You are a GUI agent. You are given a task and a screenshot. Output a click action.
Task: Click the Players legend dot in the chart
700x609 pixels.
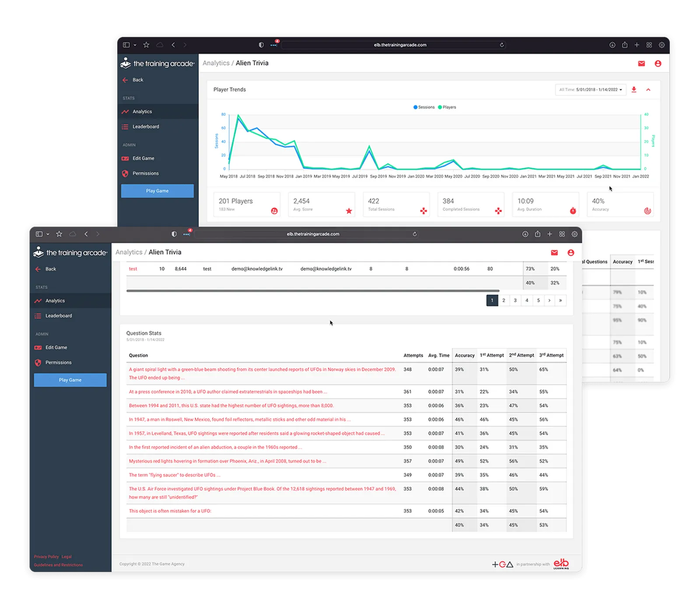coord(440,107)
